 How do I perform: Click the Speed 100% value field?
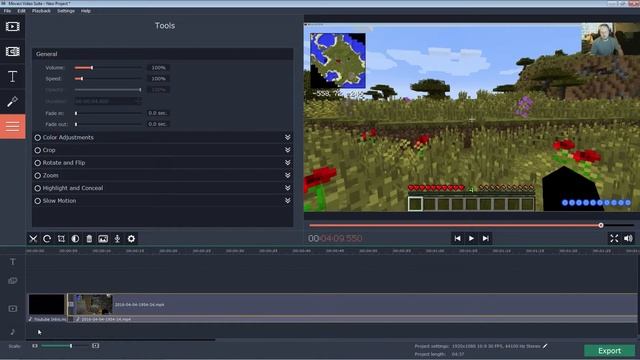tap(158, 79)
